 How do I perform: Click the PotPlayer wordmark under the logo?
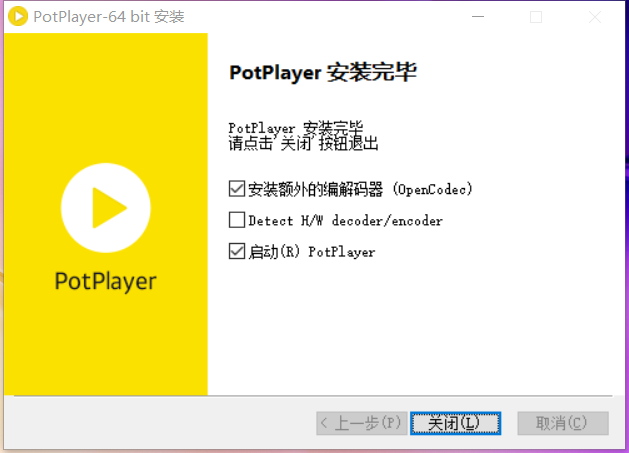click(106, 281)
